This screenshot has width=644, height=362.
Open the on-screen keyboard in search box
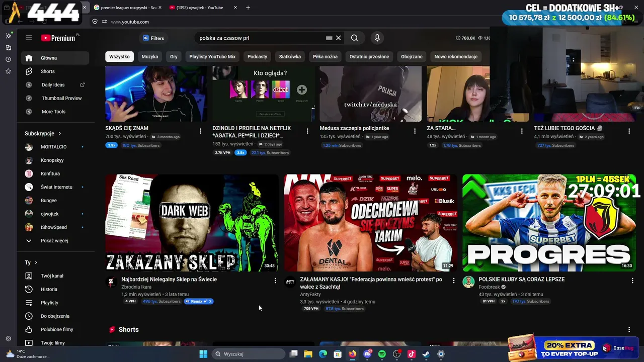(x=329, y=38)
